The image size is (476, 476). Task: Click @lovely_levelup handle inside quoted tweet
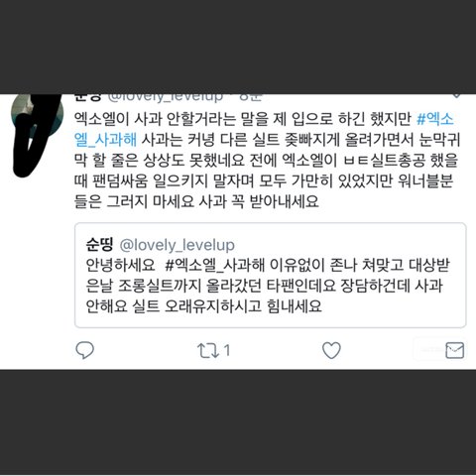[177, 245]
